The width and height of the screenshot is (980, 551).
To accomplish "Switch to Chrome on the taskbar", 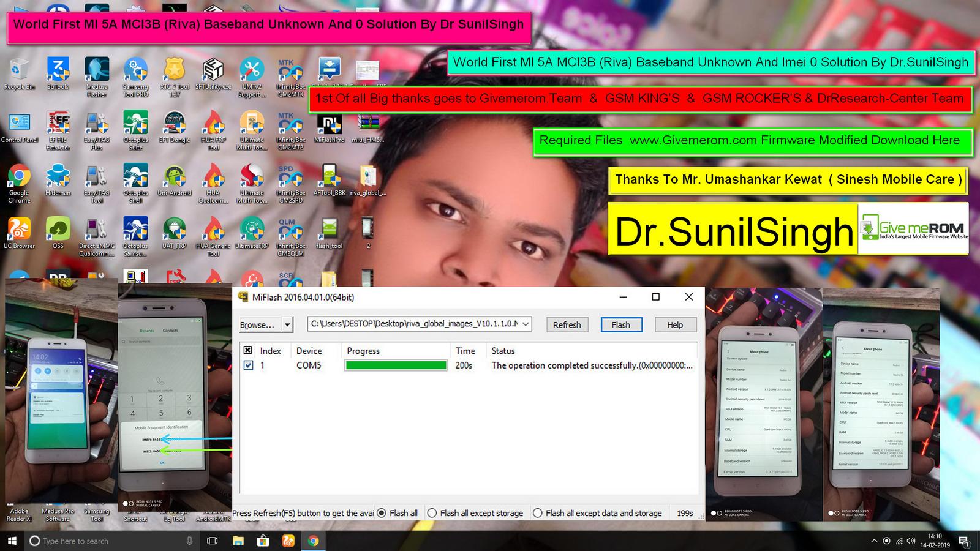I will tap(313, 541).
